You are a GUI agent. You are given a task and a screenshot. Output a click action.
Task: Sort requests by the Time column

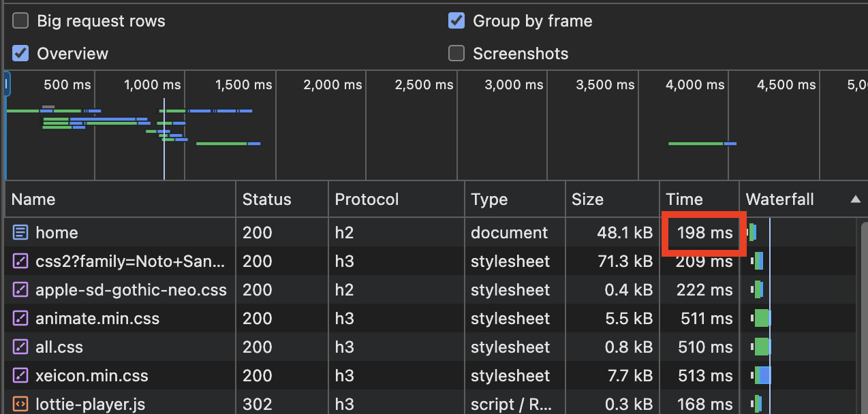tap(684, 200)
